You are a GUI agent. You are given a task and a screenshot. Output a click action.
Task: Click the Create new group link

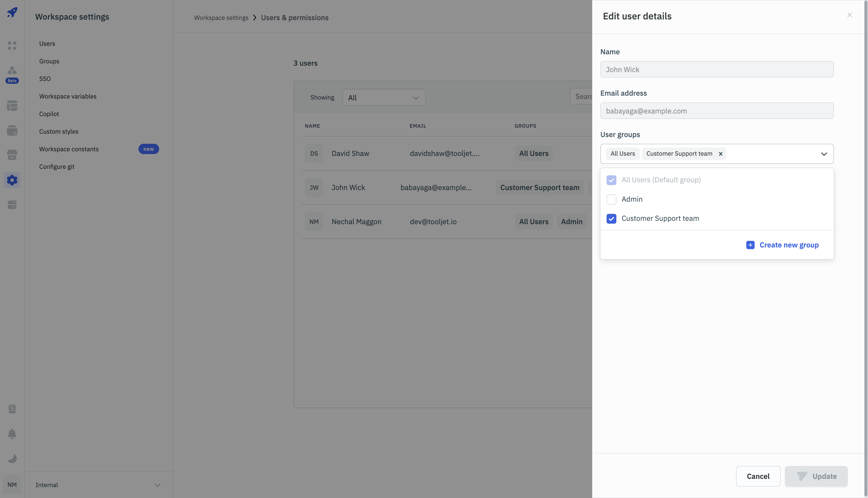pyautogui.click(x=788, y=245)
